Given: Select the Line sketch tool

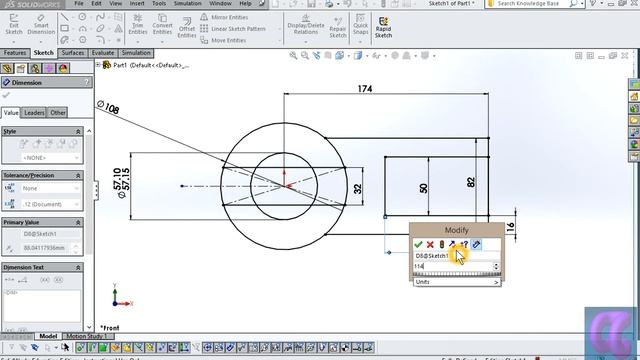Looking at the screenshot, I should (x=65, y=17).
